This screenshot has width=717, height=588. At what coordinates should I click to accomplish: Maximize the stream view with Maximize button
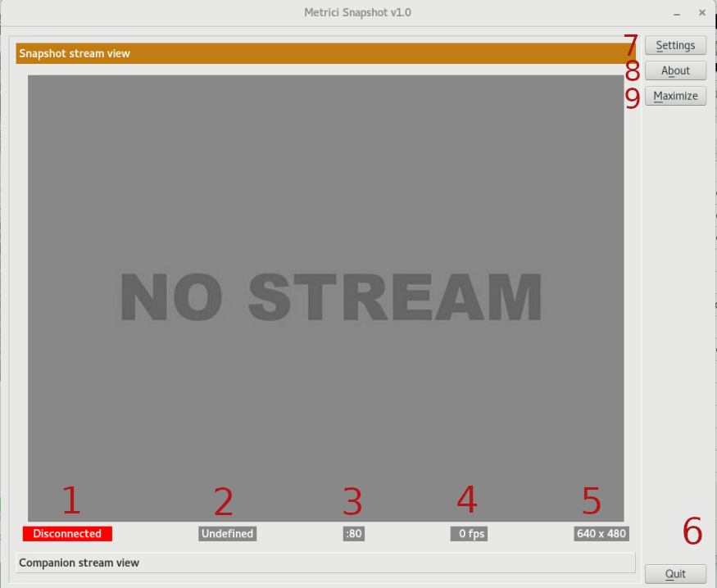click(675, 96)
